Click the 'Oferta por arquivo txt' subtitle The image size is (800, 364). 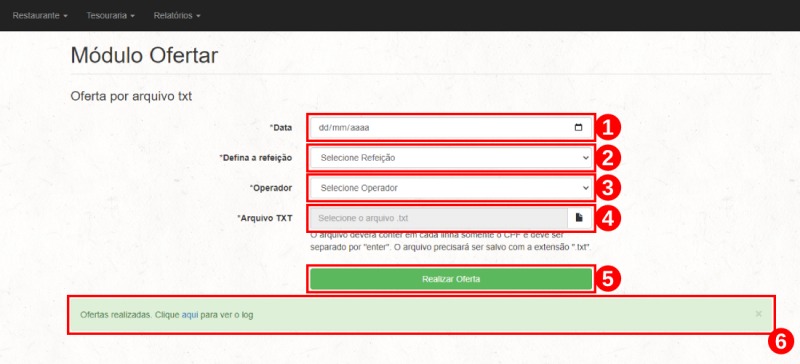(x=131, y=96)
